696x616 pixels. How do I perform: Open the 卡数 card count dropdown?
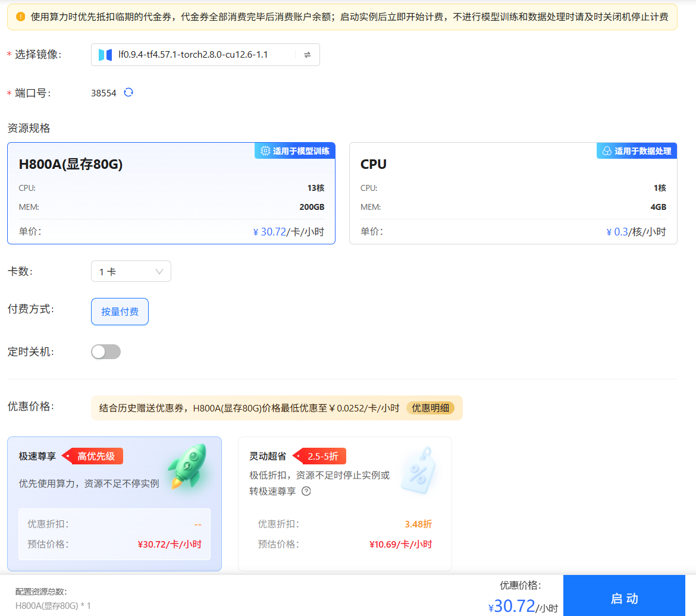(x=131, y=271)
